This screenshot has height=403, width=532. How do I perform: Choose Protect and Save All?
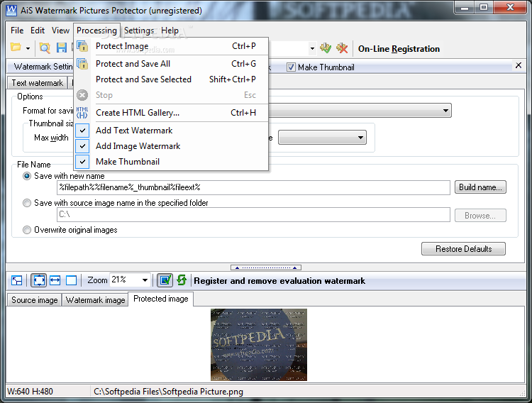coord(171,64)
